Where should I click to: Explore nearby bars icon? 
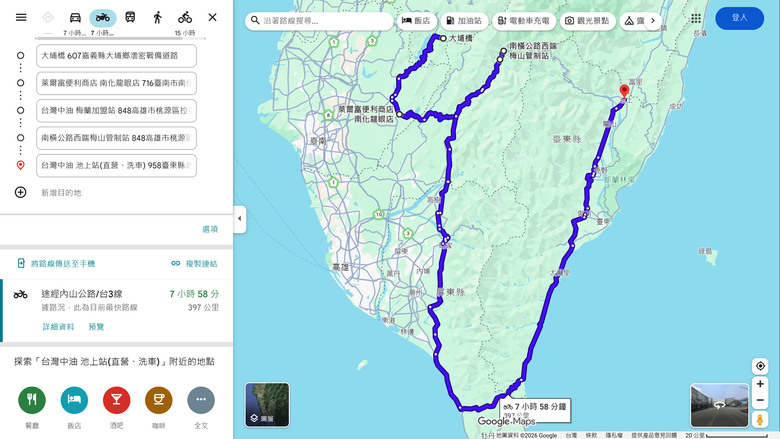pyautogui.click(x=116, y=400)
